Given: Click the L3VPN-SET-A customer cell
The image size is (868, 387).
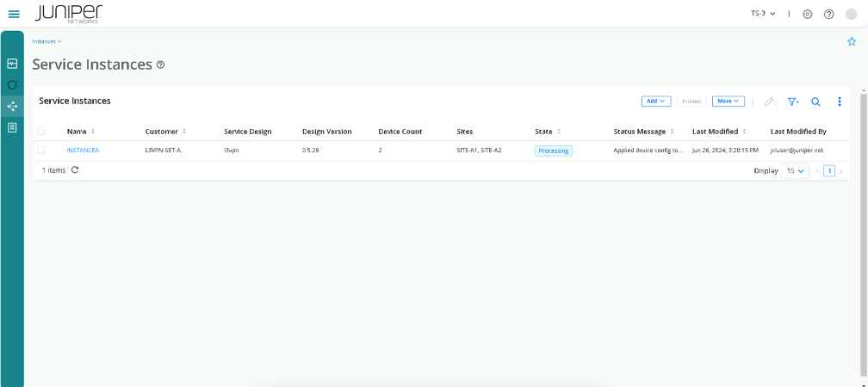Looking at the screenshot, I should click(x=163, y=150).
